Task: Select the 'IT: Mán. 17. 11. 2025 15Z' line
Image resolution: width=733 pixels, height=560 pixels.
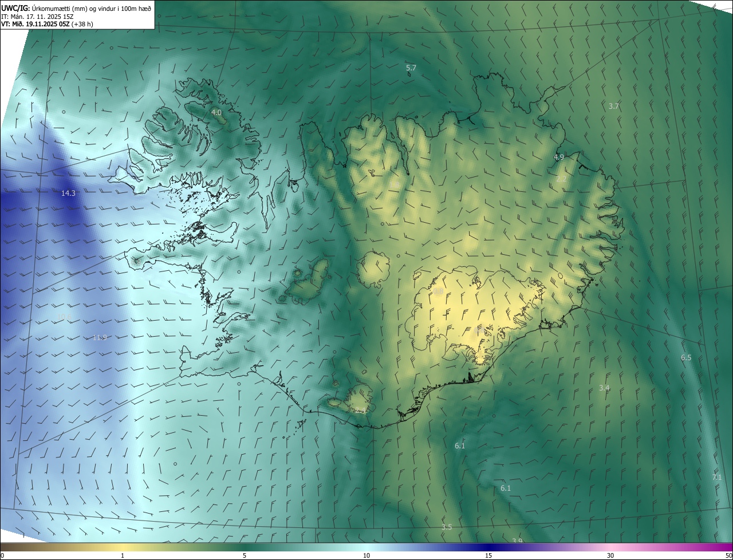Action: tap(38, 16)
